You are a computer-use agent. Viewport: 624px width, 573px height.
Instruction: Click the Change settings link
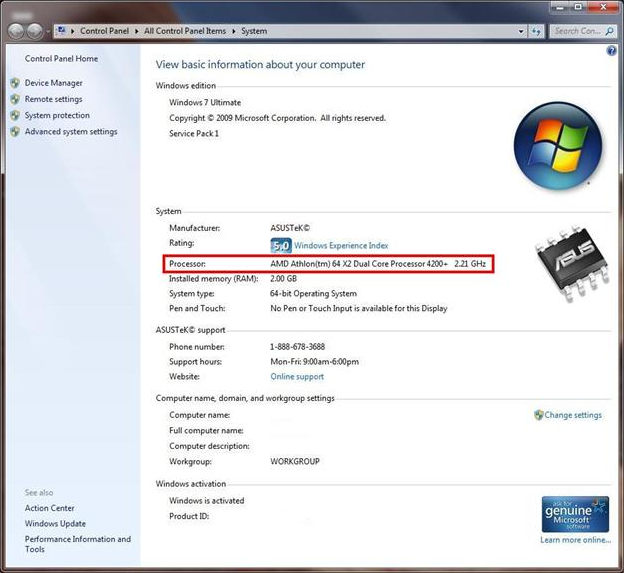(x=573, y=415)
